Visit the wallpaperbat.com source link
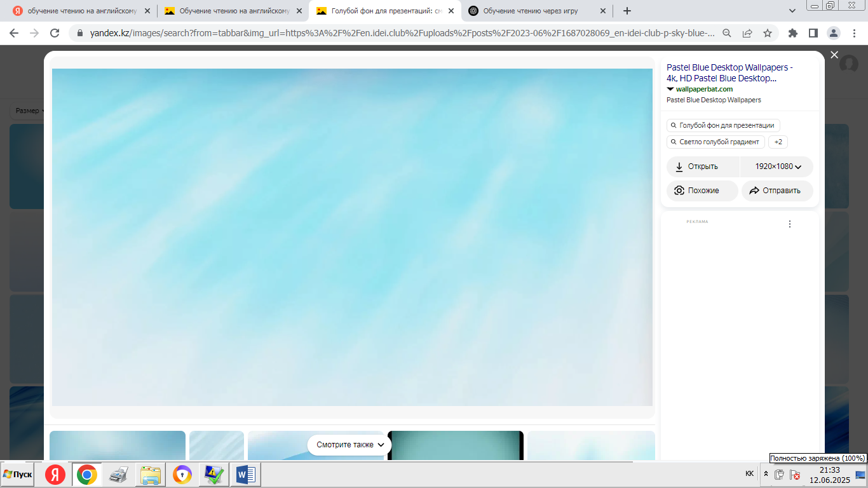The width and height of the screenshot is (868, 488). (704, 89)
